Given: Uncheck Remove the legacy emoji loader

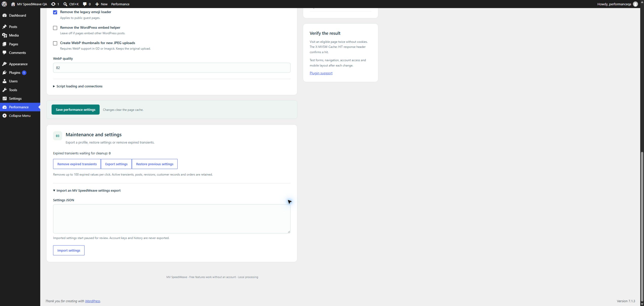Looking at the screenshot, I should [x=55, y=12].
